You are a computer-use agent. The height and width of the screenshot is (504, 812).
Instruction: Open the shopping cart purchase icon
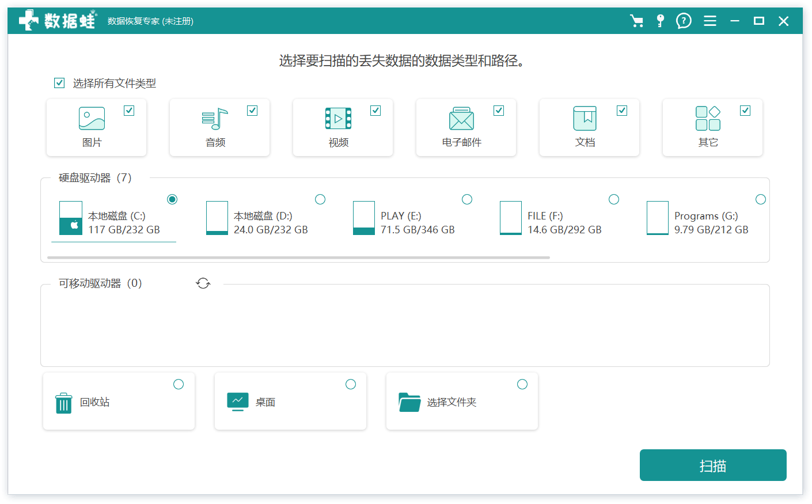click(637, 21)
